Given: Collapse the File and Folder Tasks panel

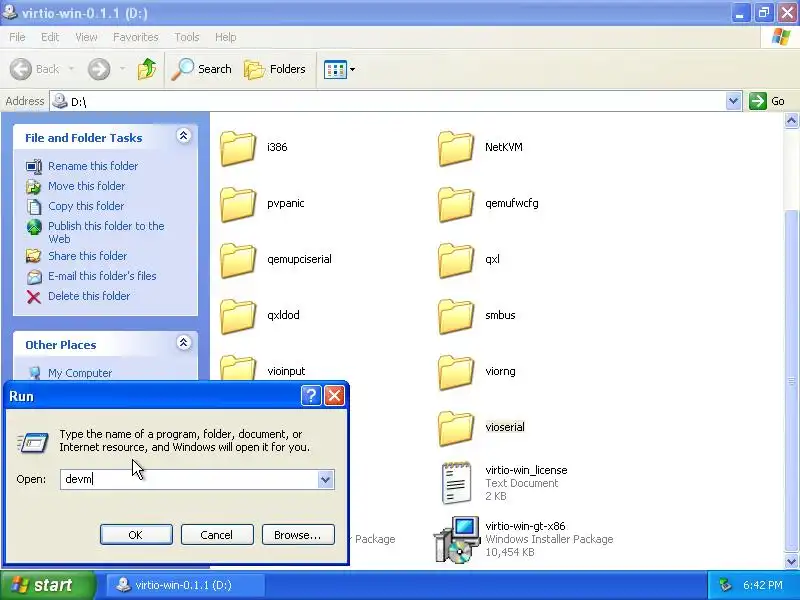Looking at the screenshot, I should point(184,136).
